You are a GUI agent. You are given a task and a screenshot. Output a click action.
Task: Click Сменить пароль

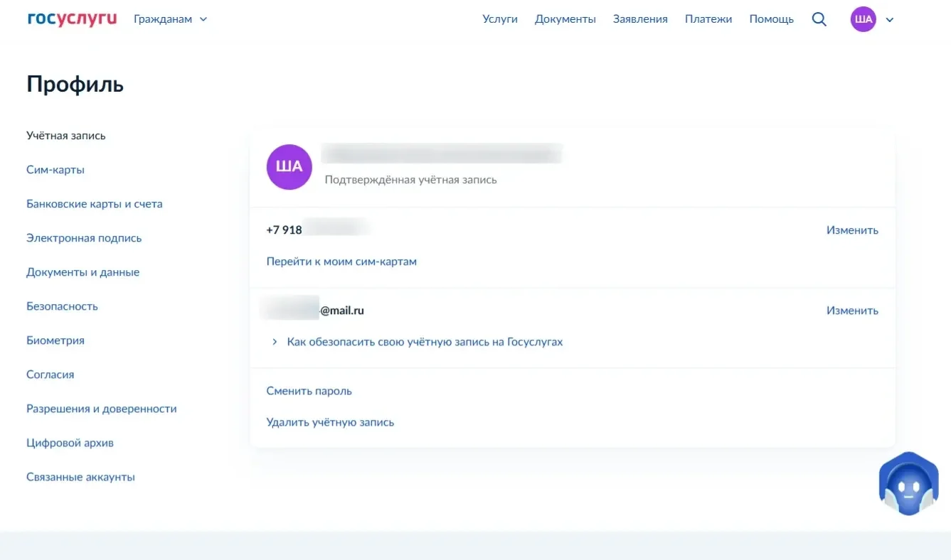[309, 391]
